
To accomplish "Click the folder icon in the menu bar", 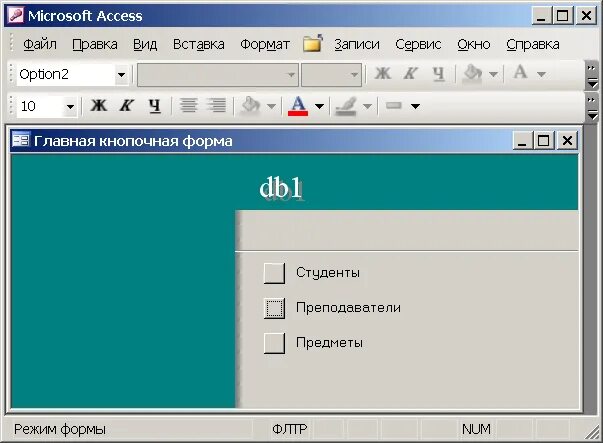I will [x=312, y=43].
